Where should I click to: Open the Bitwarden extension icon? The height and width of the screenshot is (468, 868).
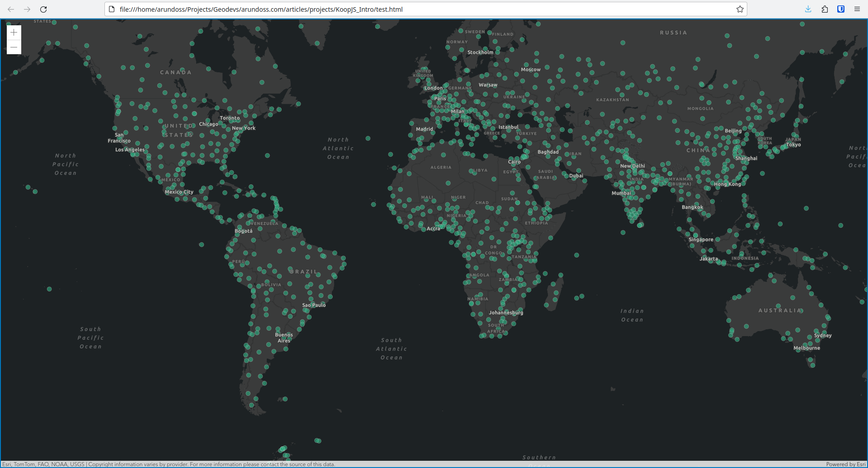pyautogui.click(x=841, y=9)
